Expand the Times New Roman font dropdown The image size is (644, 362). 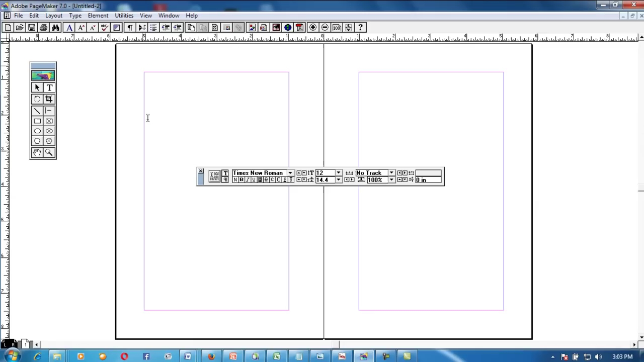(291, 173)
